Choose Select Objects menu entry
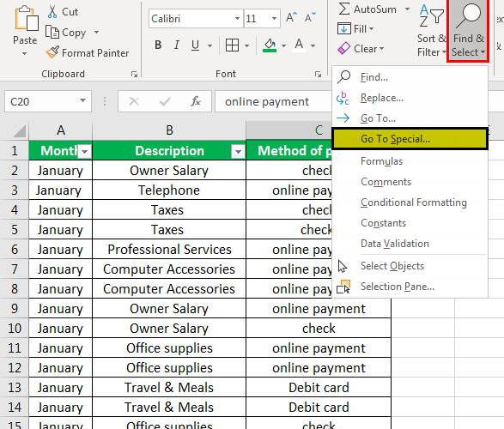 click(410, 266)
